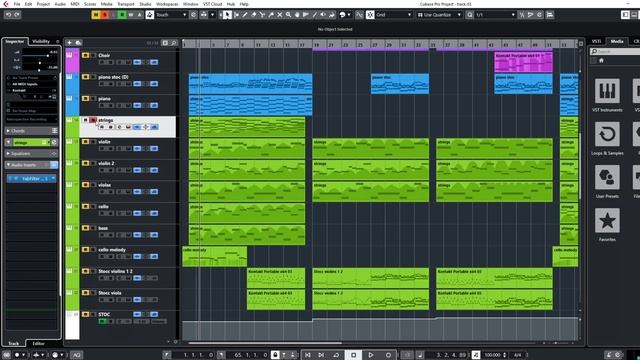Open the FabFilter insert slot dropdown

pyautogui.click(x=53, y=178)
